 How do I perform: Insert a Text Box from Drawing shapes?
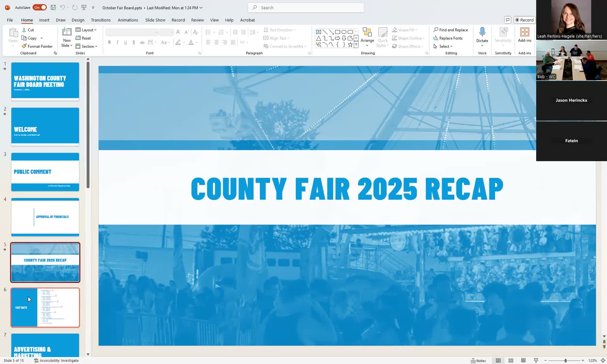coord(318,32)
